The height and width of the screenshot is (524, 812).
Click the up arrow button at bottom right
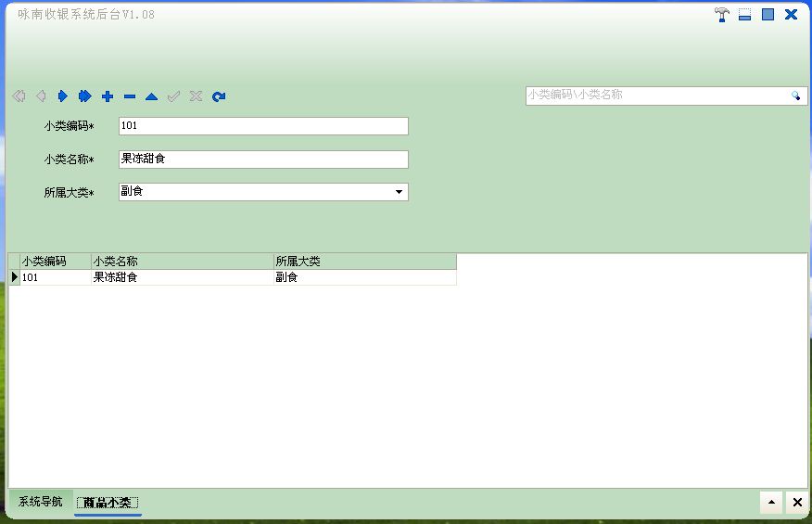click(x=771, y=502)
